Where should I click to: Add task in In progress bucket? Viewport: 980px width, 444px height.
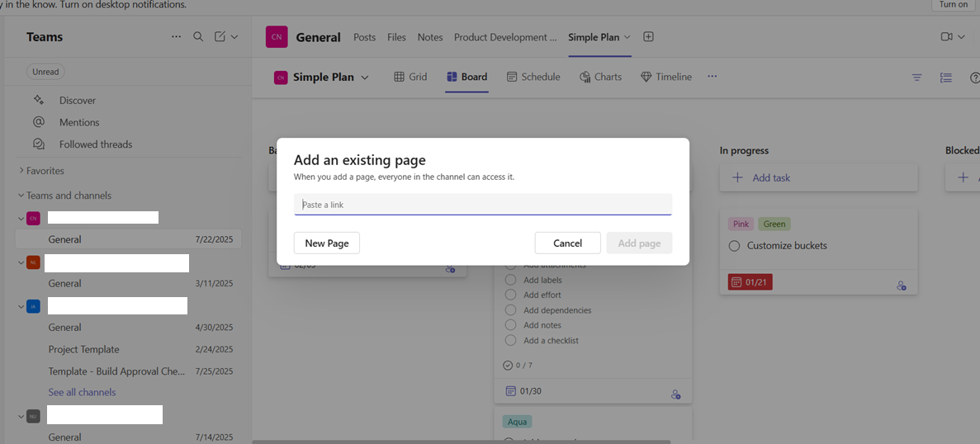click(x=819, y=178)
